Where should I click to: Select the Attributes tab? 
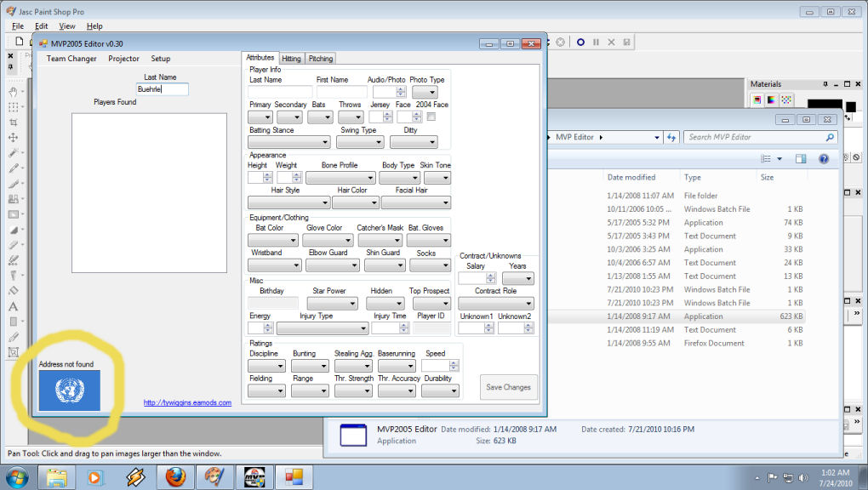point(260,58)
